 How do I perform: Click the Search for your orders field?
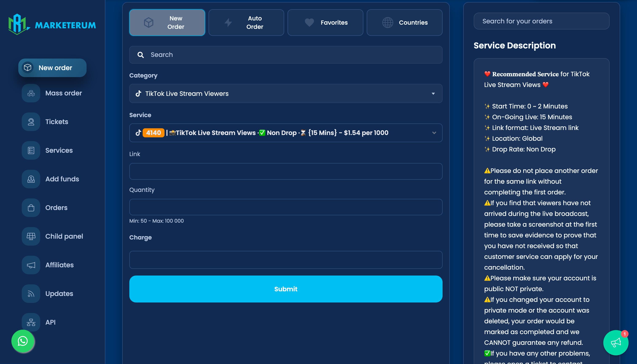[541, 21]
